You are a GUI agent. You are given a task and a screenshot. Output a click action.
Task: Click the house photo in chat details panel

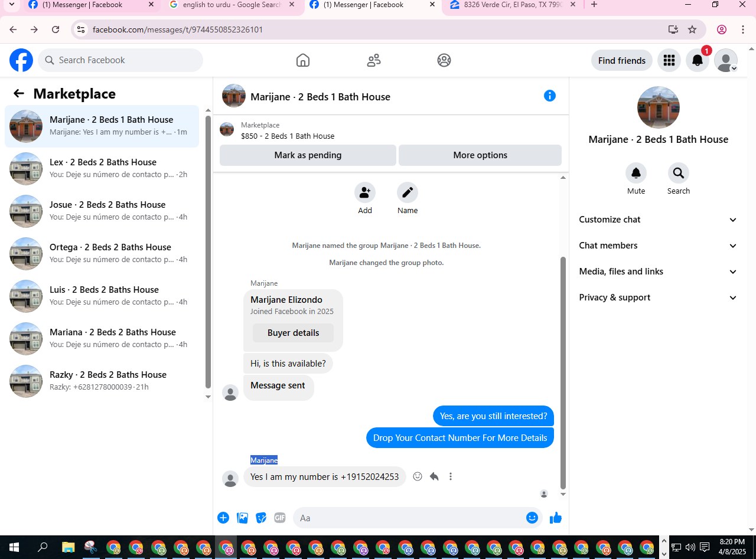tap(659, 107)
